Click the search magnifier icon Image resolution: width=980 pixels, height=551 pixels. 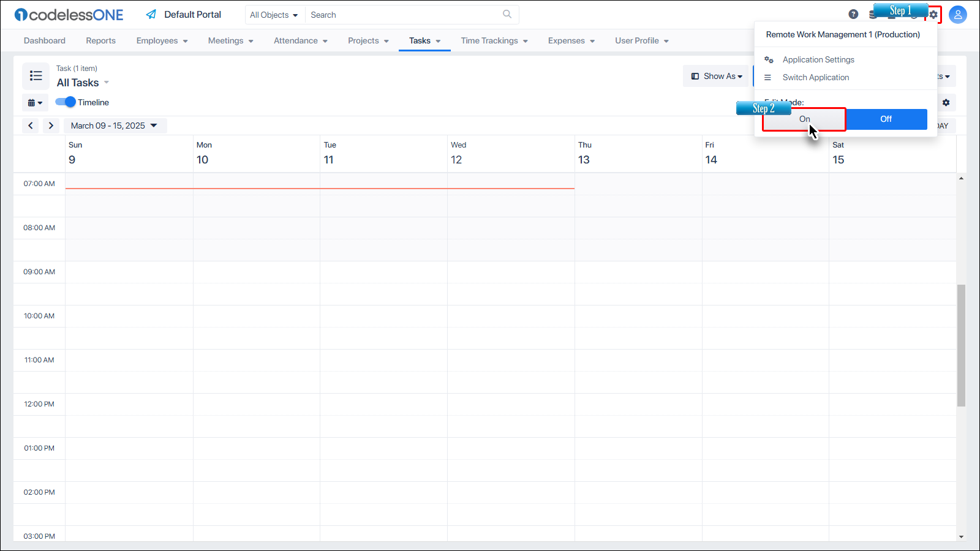(x=507, y=14)
